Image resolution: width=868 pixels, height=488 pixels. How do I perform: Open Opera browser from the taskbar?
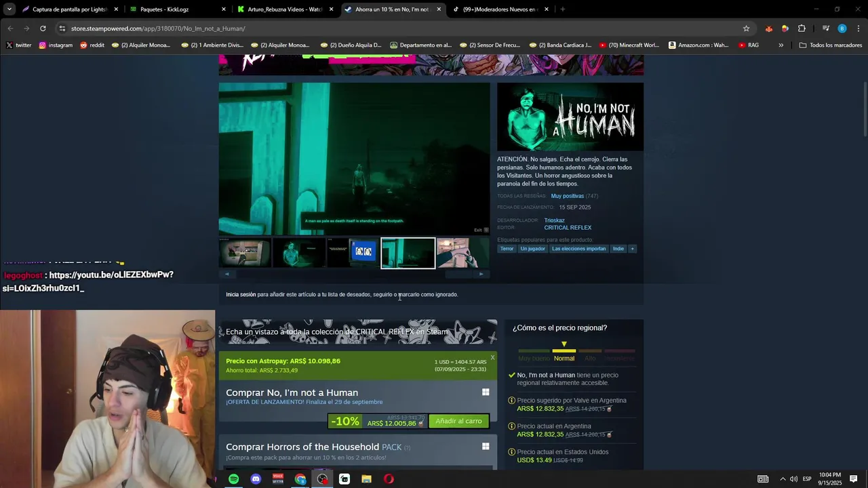tap(389, 479)
